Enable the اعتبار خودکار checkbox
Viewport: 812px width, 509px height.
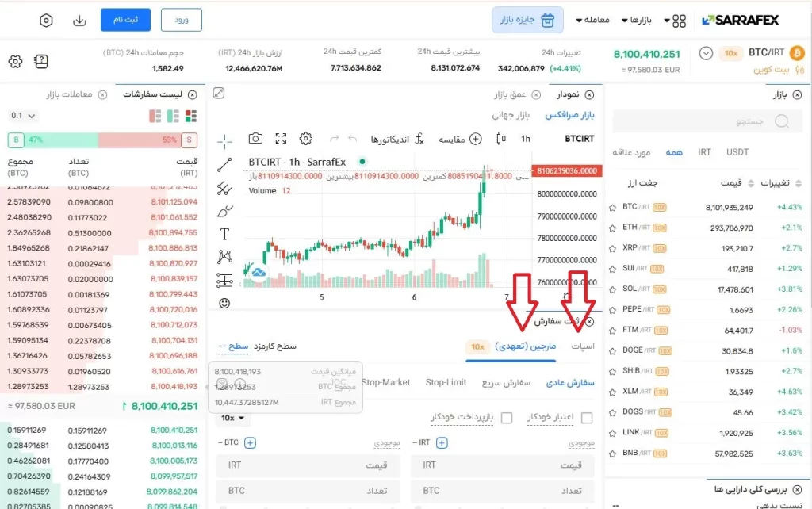coord(588,418)
